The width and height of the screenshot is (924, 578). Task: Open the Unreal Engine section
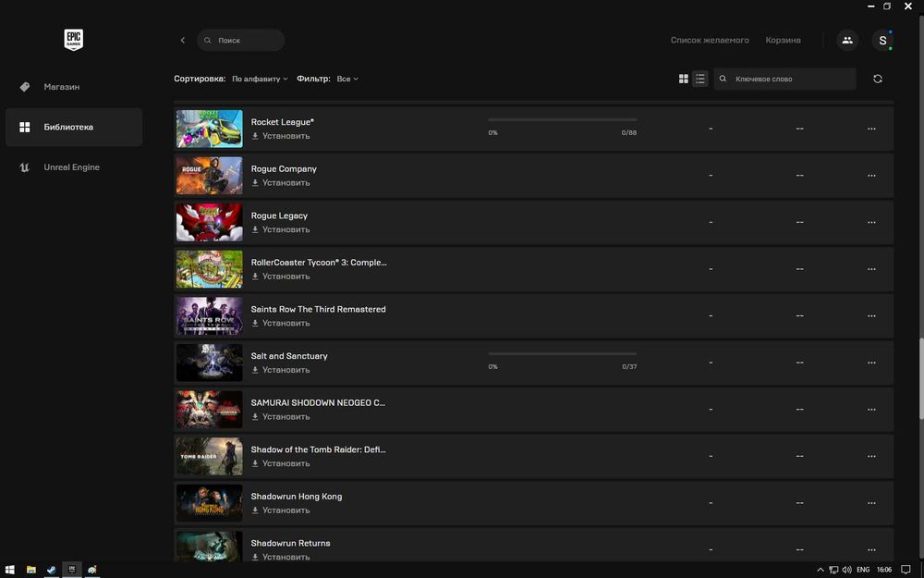click(x=74, y=166)
